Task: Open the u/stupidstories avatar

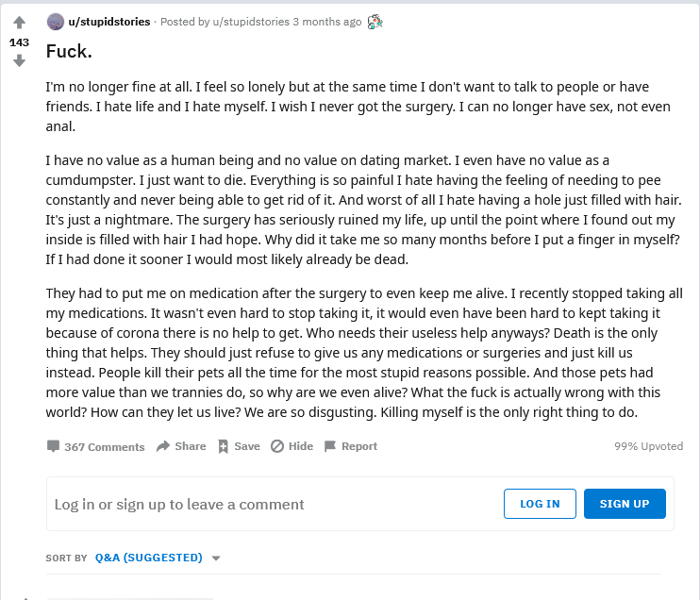Action: coord(56,22)
